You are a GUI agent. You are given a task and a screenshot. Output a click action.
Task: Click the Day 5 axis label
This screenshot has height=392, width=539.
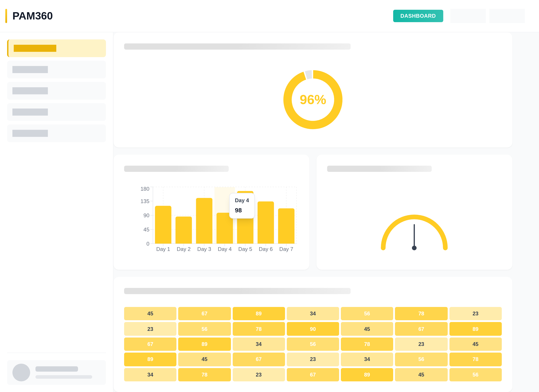245,249
